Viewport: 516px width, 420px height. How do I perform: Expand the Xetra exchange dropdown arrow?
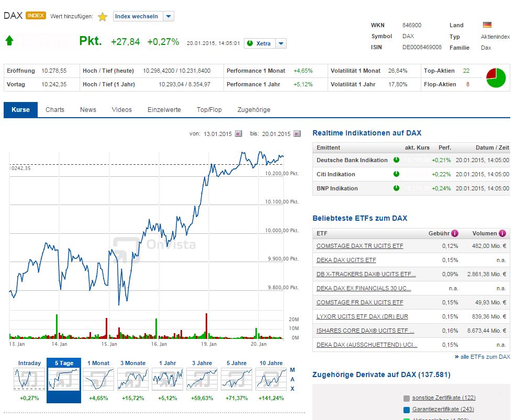[x=281, y=43]
